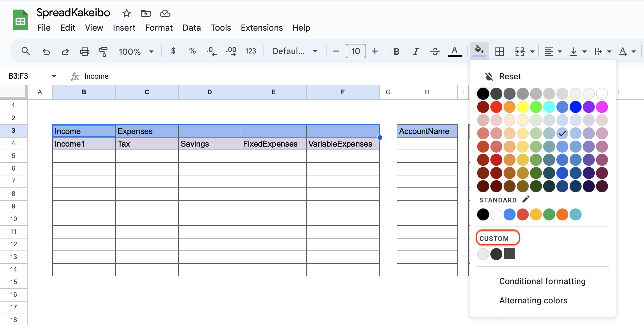Select the red standard color swatch
Viewport: 644px width, 325px height.
(x=522, y=214)
